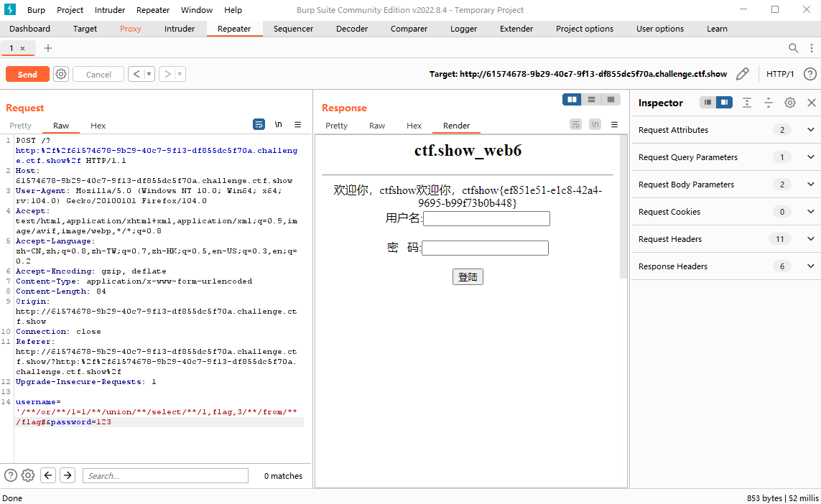Close the Inspector panel

click(x=812, y=103)
